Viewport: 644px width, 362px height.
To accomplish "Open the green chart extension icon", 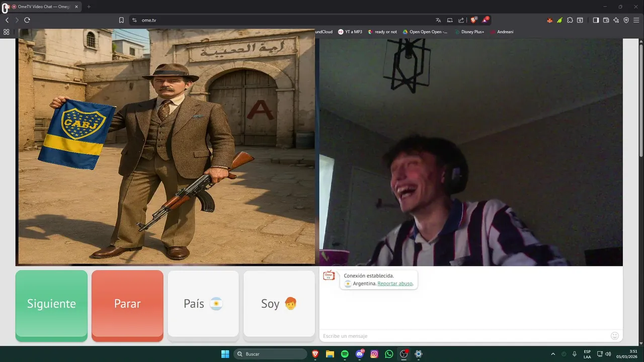I will [x=559, y=20].
